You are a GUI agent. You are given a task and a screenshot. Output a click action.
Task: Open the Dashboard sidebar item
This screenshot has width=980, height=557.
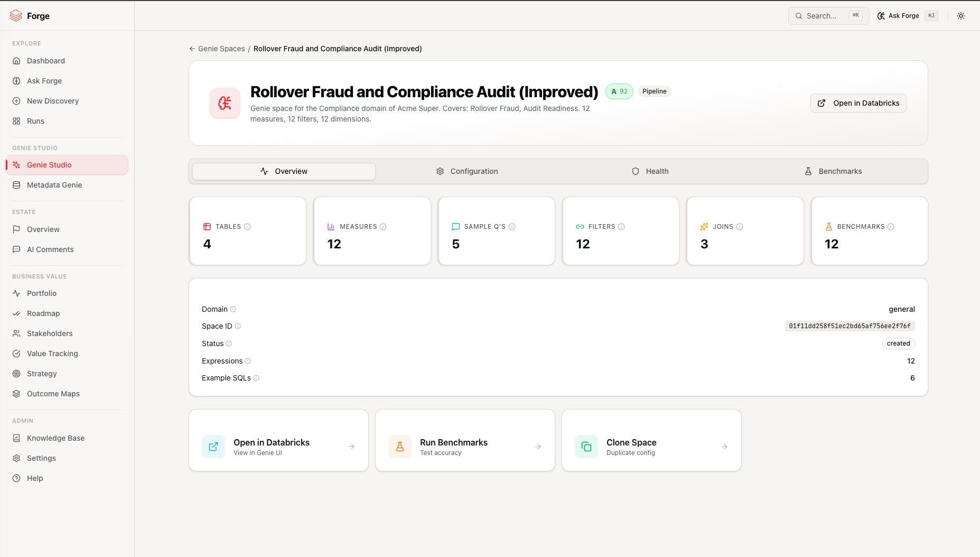tap(67, 61)
